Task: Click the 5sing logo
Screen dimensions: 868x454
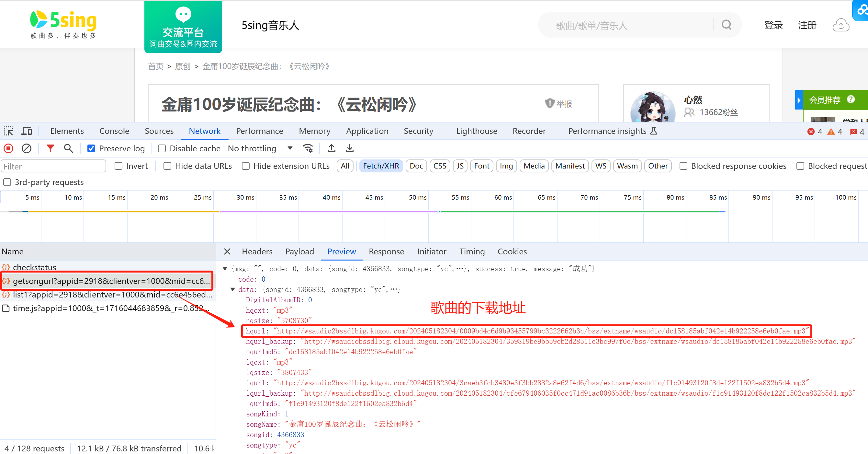Action: coord(63,24)
